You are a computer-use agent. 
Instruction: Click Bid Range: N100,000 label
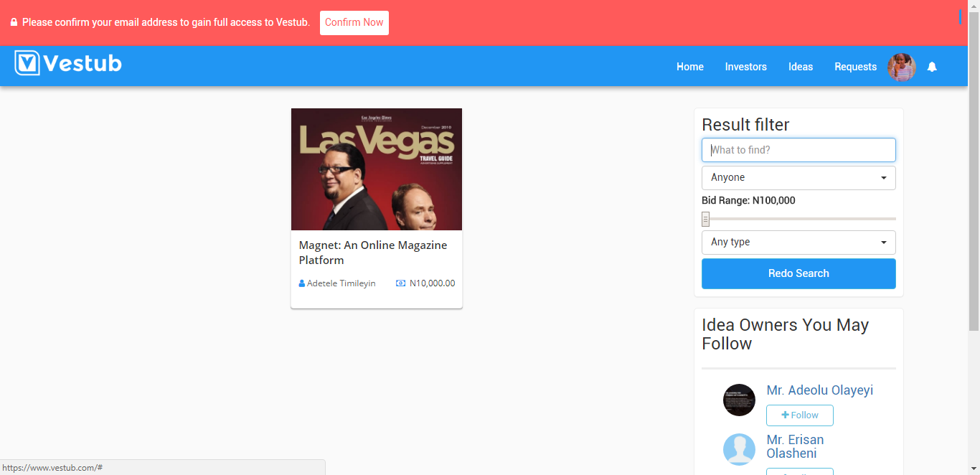coord(748,201)
